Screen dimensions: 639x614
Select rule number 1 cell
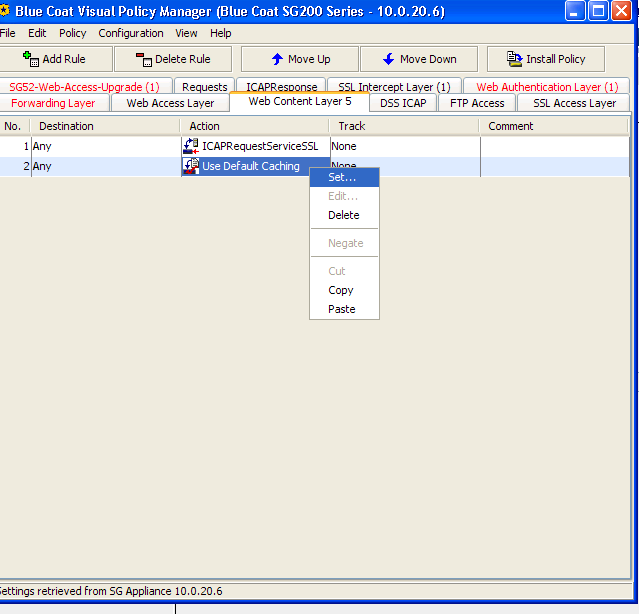point(15,146)
